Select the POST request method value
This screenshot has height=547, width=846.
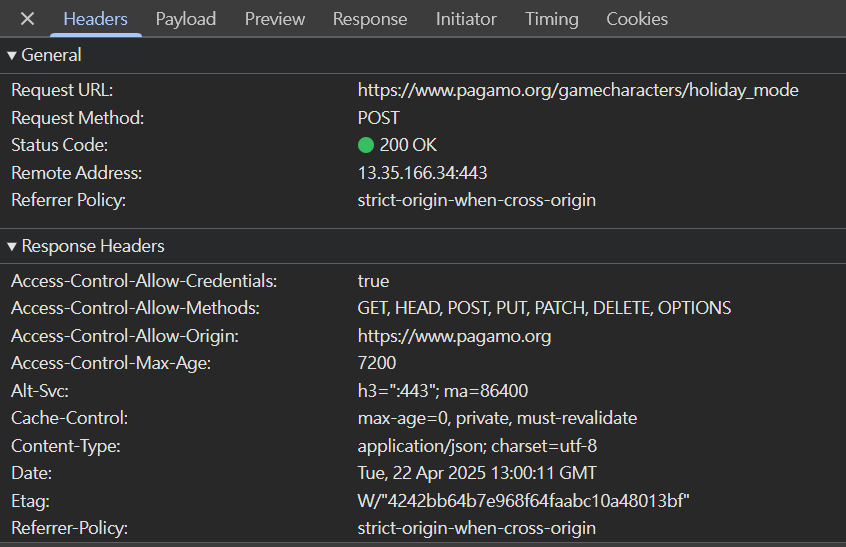pyautogui.click(x=378, y=118)
